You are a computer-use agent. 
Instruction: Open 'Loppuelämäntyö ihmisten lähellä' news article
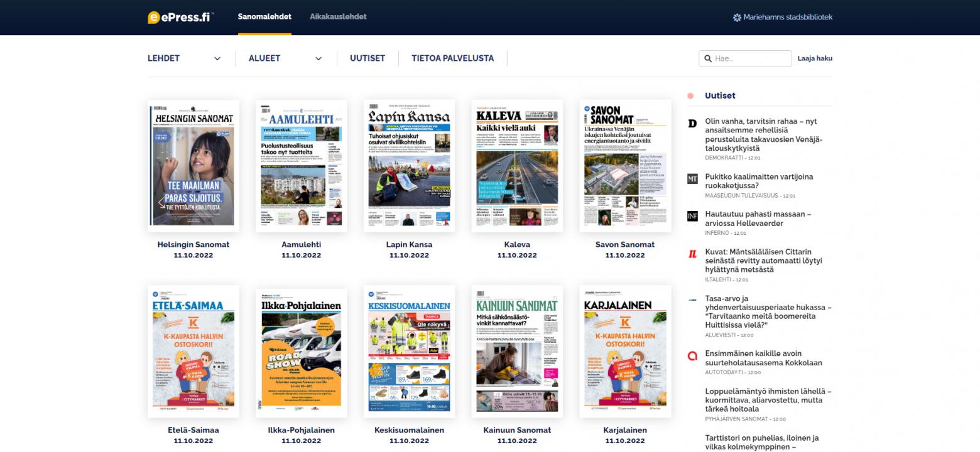pyautogui.click(x=768, y=400)
